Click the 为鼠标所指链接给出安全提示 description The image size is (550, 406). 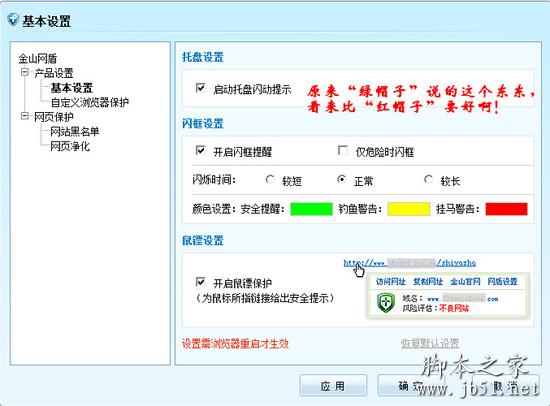pyautogui.click(x=265, y=298)
